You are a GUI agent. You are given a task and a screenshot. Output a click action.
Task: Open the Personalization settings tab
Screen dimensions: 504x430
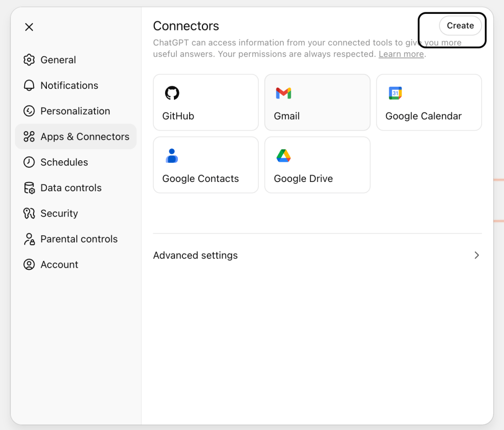[x=75, y=111]
